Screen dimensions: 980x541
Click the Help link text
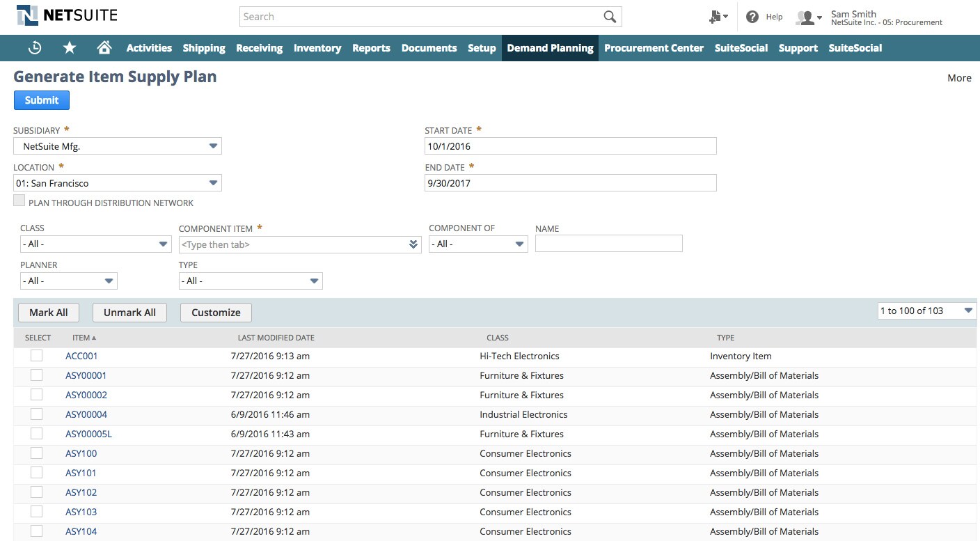774,17
